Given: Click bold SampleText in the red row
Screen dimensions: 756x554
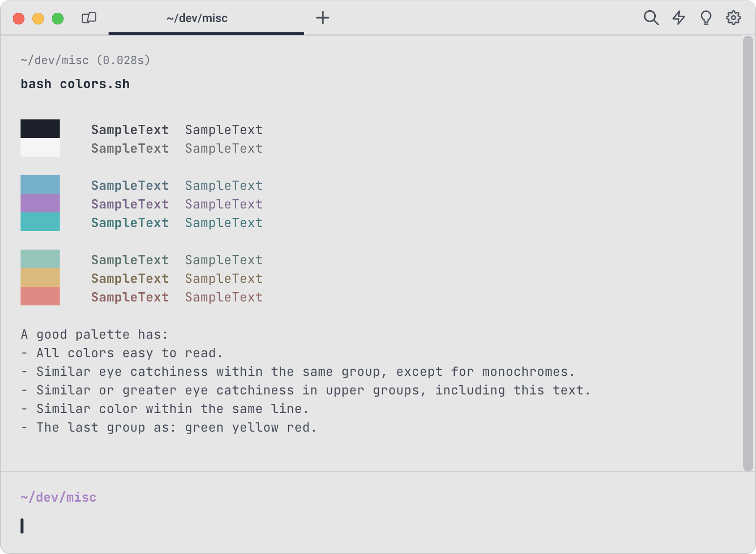Looking at the screenshot, I should pyautogui.click(x=130, y=297).
